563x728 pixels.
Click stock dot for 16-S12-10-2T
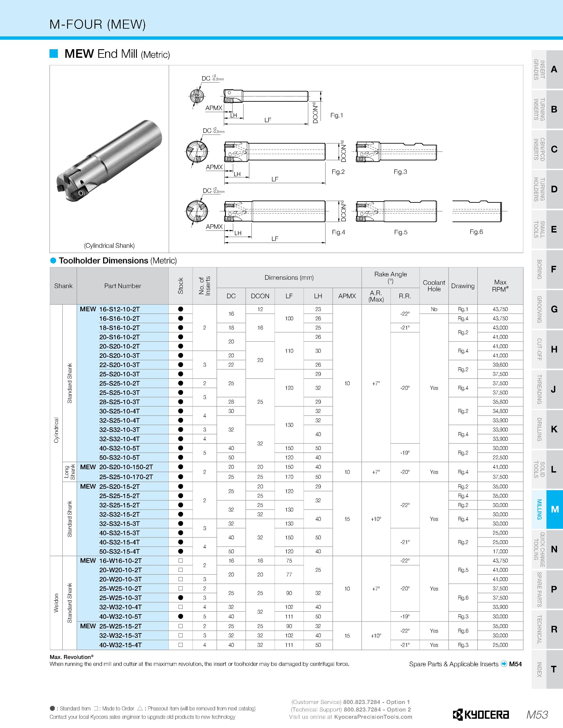(x=180, y=309)
